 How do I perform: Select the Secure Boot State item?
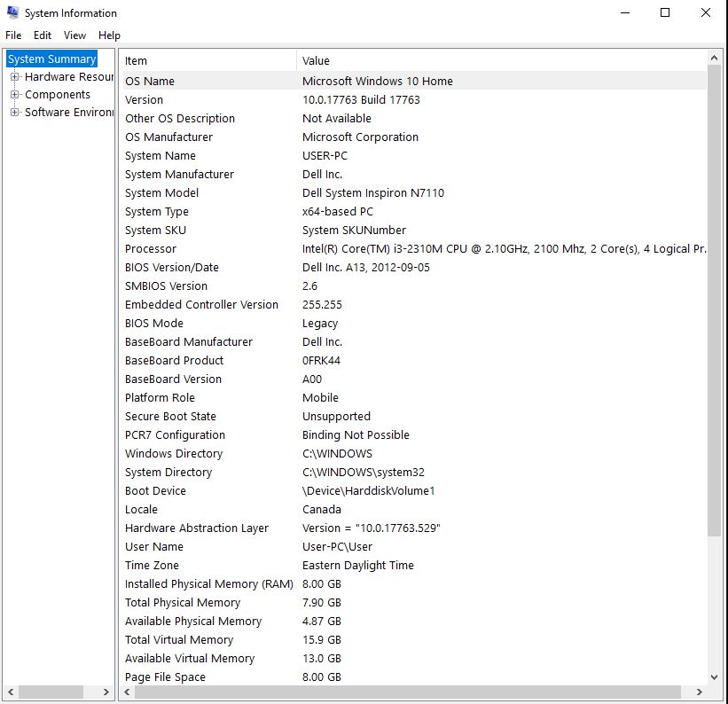pos(170,416)
